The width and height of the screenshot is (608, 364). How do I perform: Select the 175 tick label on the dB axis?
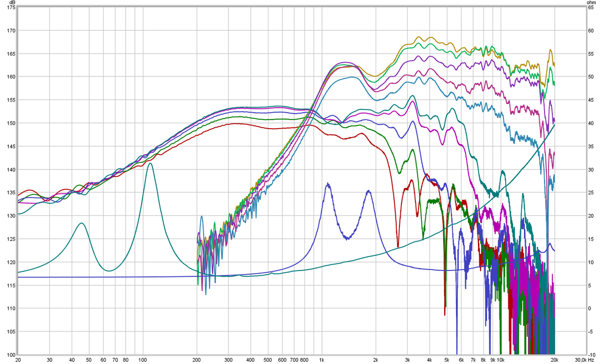[10, 8]
